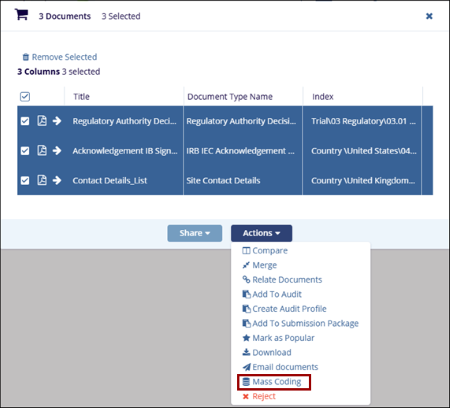Click PDF icon in Regulatory Authority Deci... row
Screen dimensions: 450x408
click(x=42, y=120)
